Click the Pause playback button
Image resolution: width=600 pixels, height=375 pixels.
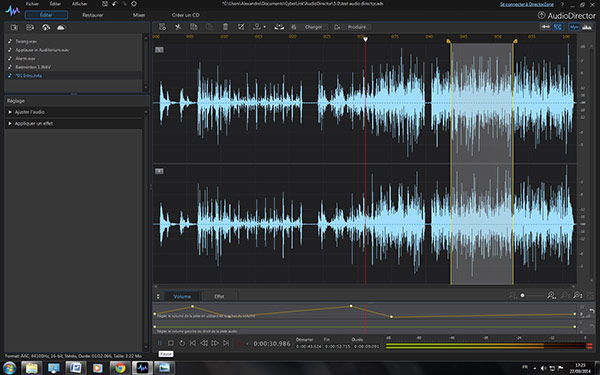click(x=160, y=343)
